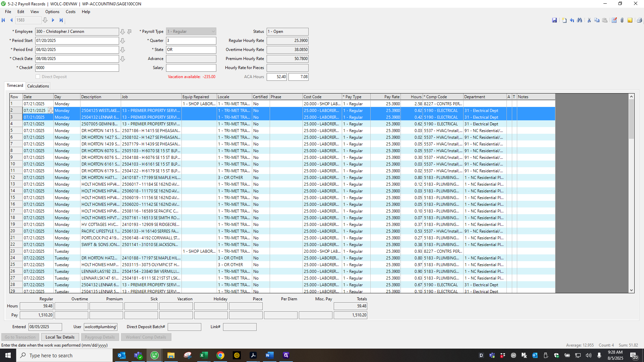Open the File menu
The height and width of the screenshot is (362, 644).
point(8,12)
